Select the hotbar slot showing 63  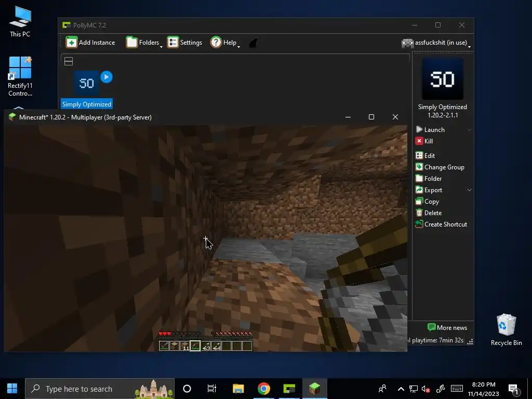point(206,346)
